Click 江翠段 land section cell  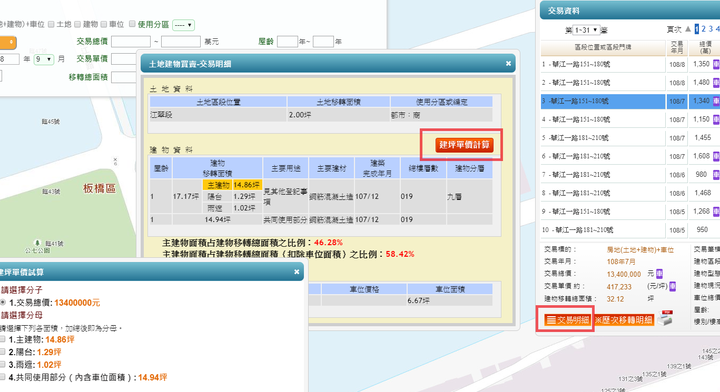click(218, 115)
